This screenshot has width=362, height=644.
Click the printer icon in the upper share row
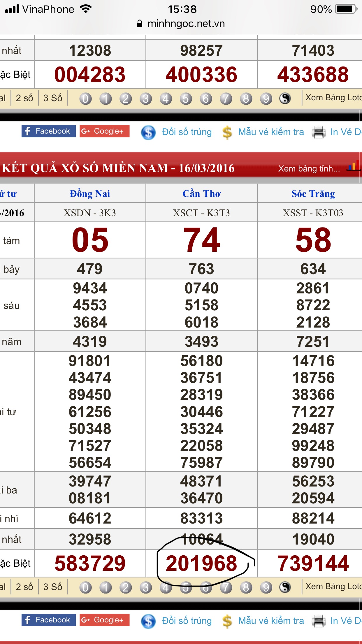[319, 132]
